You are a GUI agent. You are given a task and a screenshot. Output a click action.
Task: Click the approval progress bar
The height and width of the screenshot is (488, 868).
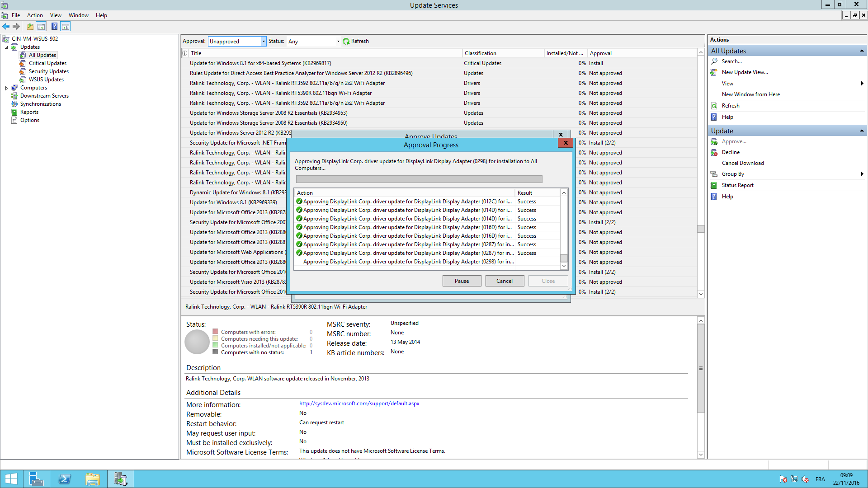click(x=419, y=179)
